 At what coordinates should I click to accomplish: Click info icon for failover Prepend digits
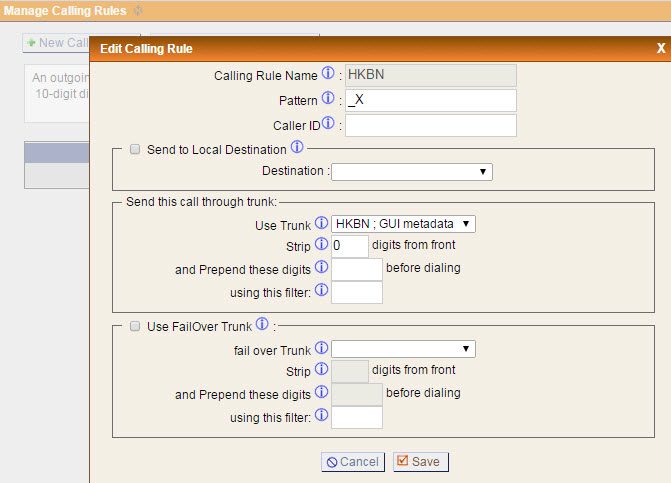click(x=321, y=392)
